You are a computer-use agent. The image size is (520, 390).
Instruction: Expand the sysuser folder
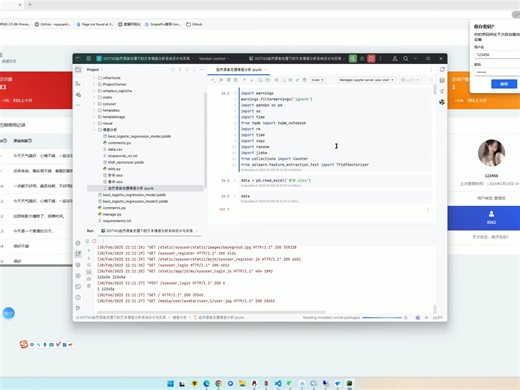94,104
